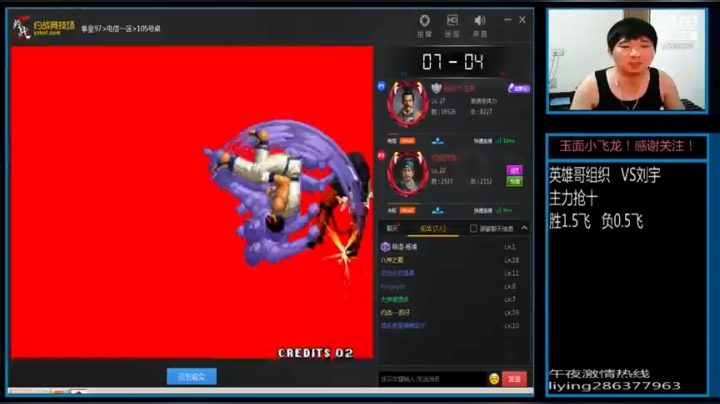Click the purple hexagon icon in spectator list
Viewport: 720px width, 404px height.
click(x=385, y=247)
